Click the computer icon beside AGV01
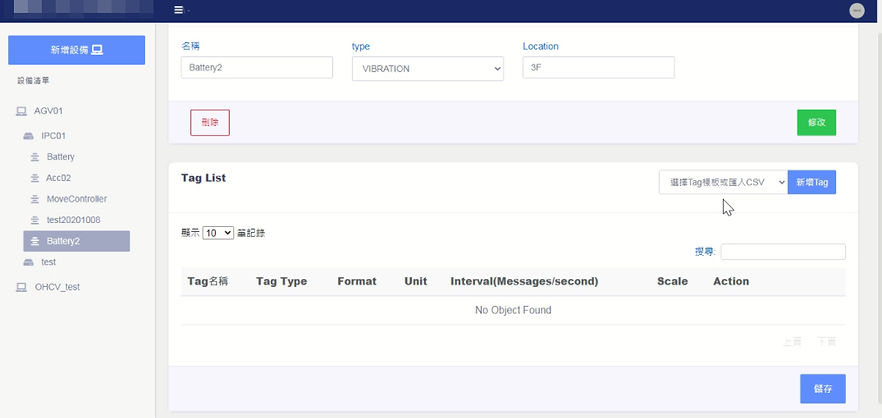This screenshot has height=418, width=882. pos(21,111)
